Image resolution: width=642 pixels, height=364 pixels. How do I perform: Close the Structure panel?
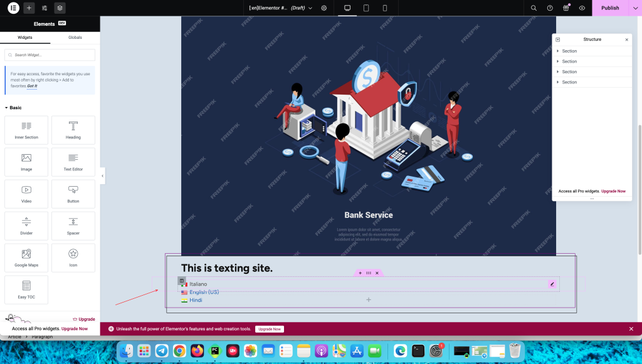(x=626, y=39)
